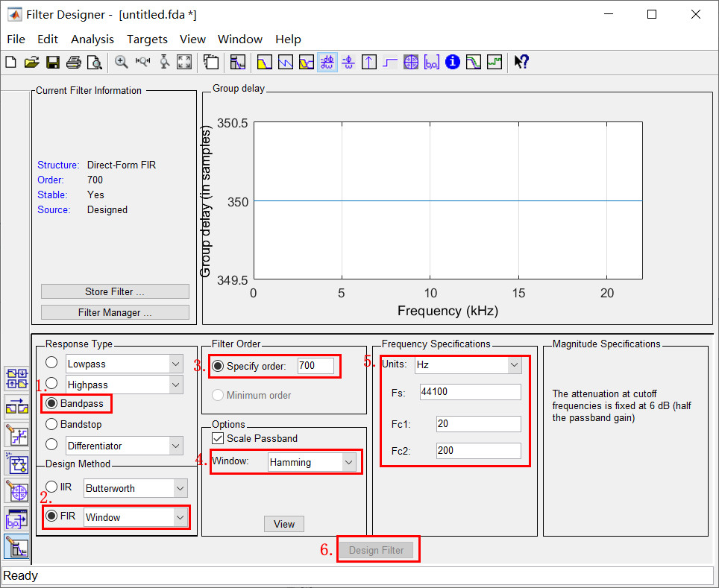Show Magnitude and Phase Responses plot
The width and height of the screenshot is (719, 588).
tap(307, 62)
